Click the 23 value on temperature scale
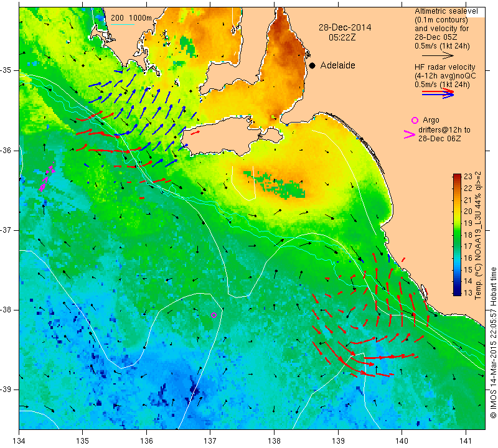 468,177
